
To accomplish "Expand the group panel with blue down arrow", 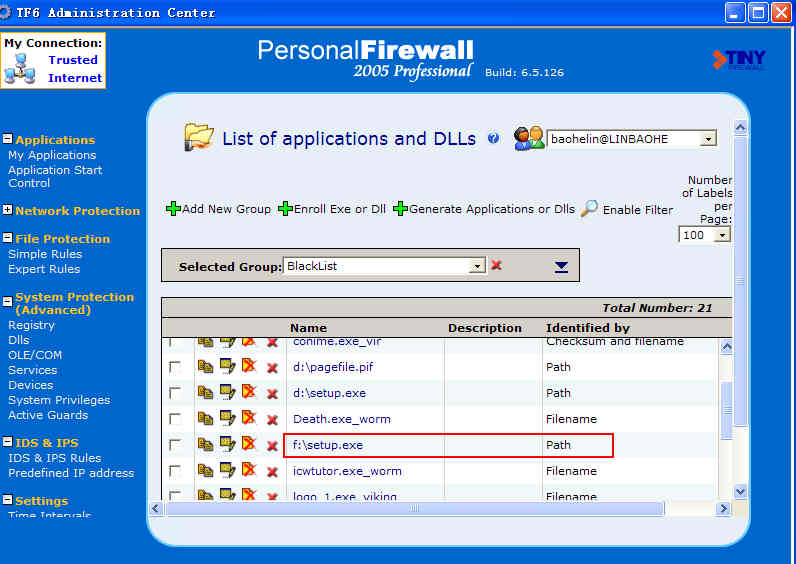I will point(561,267).
